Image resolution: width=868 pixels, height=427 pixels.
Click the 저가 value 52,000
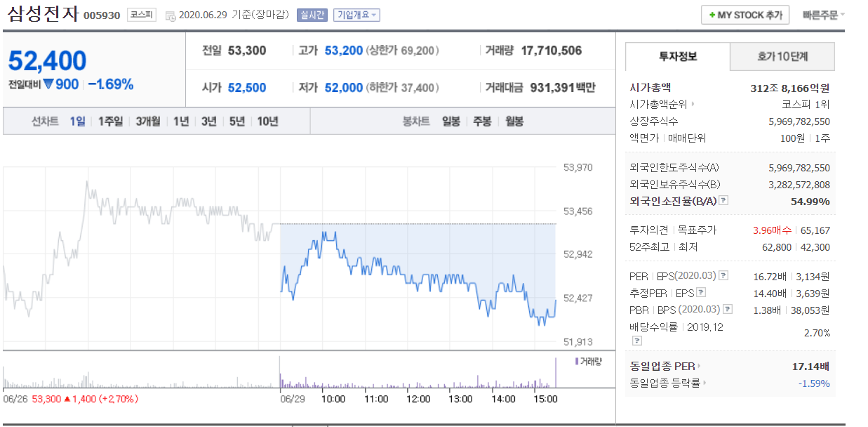[344, 88]
